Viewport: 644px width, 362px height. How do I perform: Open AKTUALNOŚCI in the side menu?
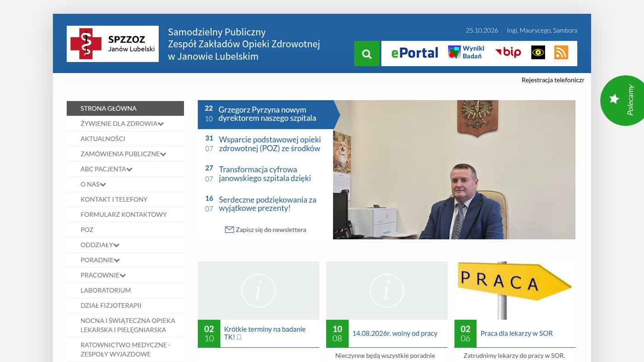pyautogui.click(x=125, y=139)
